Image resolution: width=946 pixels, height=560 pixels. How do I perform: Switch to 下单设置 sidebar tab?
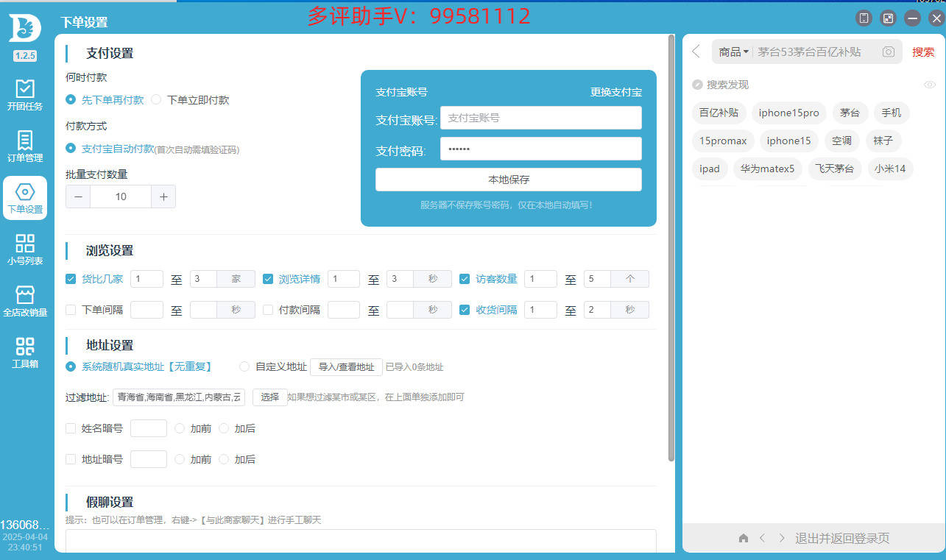[x=25, y=197]
